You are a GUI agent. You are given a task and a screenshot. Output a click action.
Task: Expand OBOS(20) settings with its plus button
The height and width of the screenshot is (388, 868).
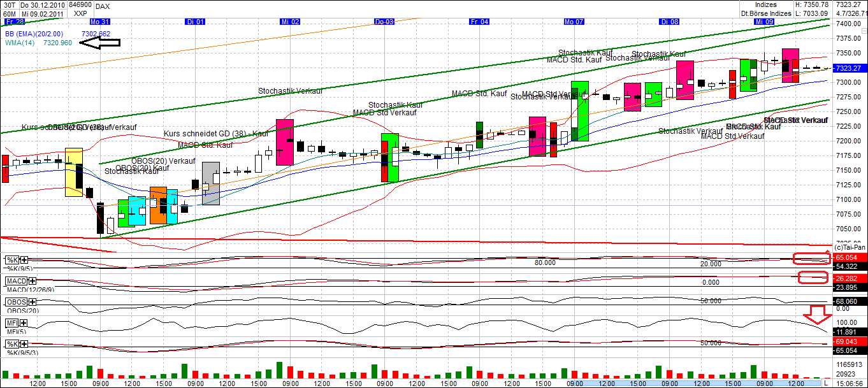tap(32, 303)
